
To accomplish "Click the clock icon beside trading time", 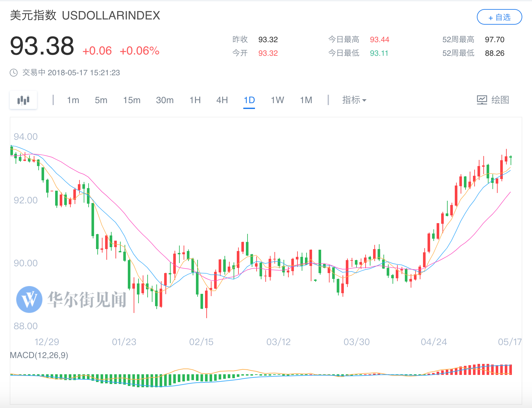I will click(x=14, y=73).
